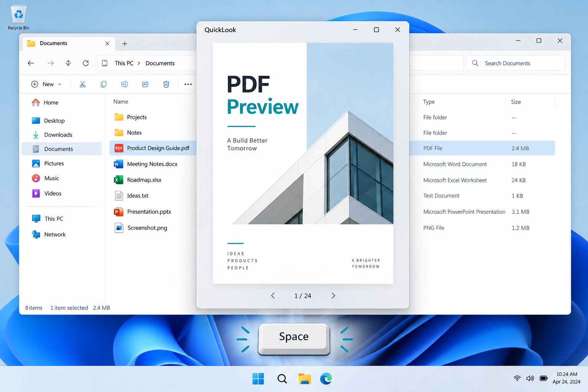This screenshot has height=392, width=588.
Task: Open the See more ellipsis menu
Action: coord(188,84)
